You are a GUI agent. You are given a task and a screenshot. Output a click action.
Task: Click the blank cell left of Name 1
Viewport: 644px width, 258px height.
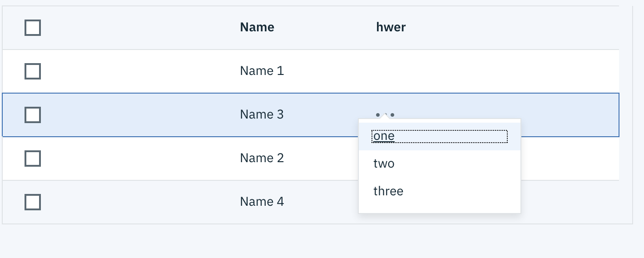pos(136,71)
